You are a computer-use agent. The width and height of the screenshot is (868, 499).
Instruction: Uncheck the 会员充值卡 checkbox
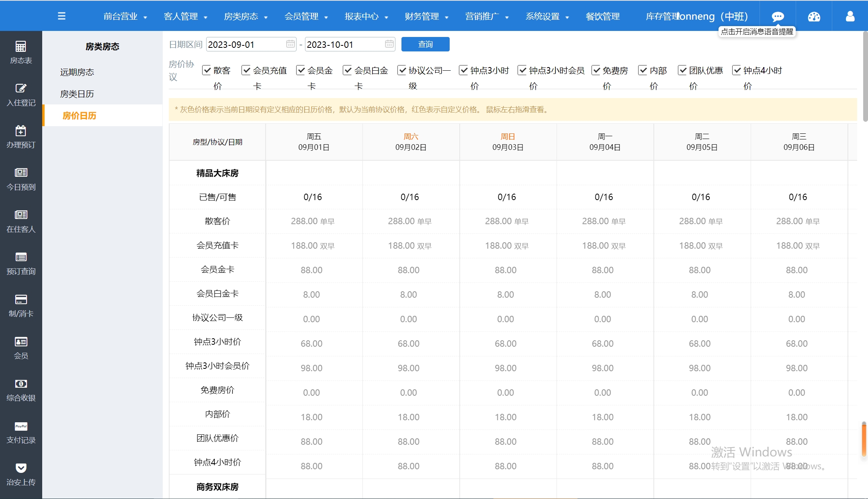coord(246,70)
